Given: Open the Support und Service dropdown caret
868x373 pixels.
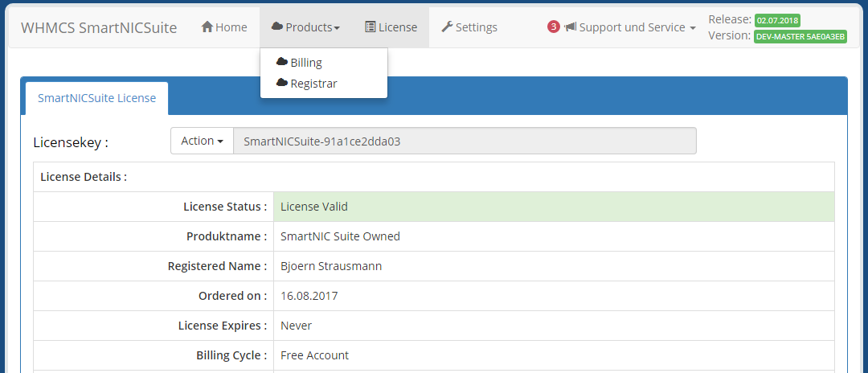Looking at the screenshot, I should coord(693,27).
